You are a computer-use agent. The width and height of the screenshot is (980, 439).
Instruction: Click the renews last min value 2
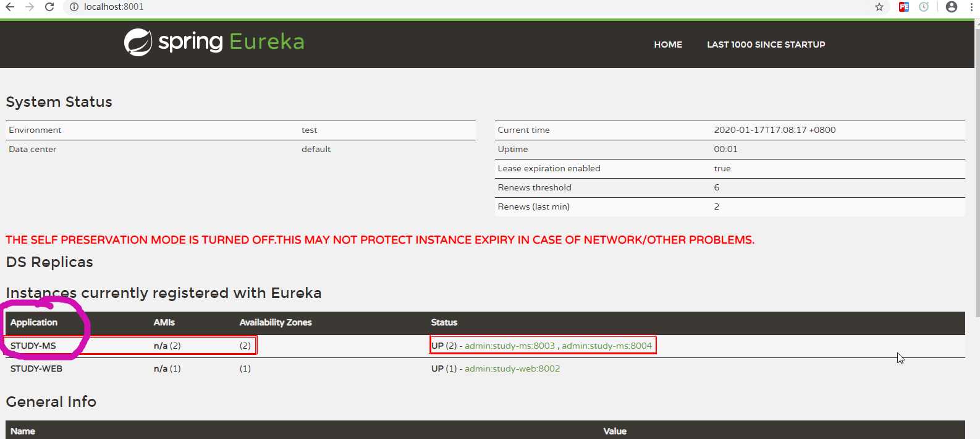pos(717,207)
